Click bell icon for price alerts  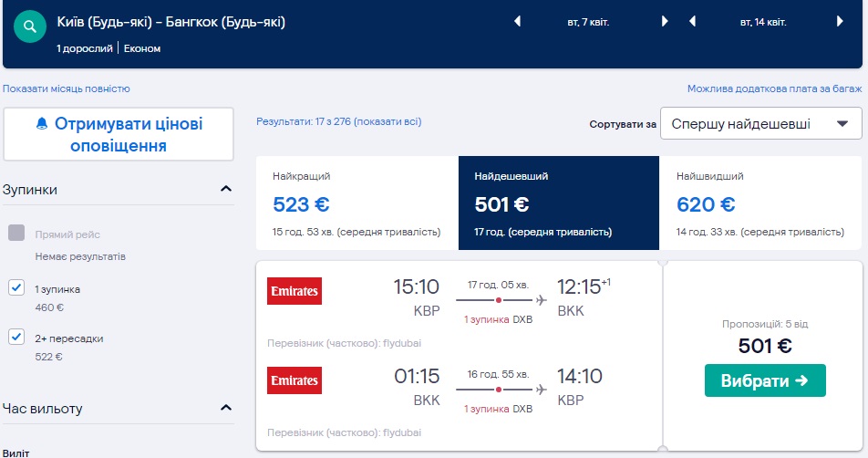[x=41, y=123]
